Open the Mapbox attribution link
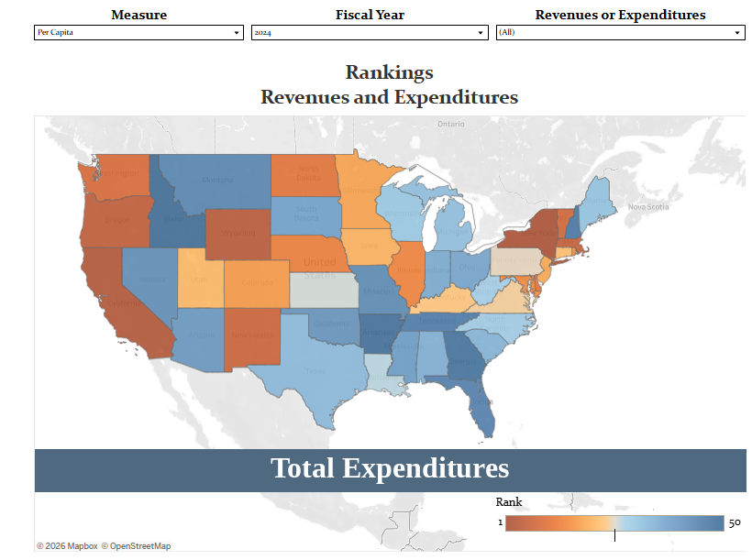Image resolution: width=752 pixels, height=560 pixels. coord(67,546)
